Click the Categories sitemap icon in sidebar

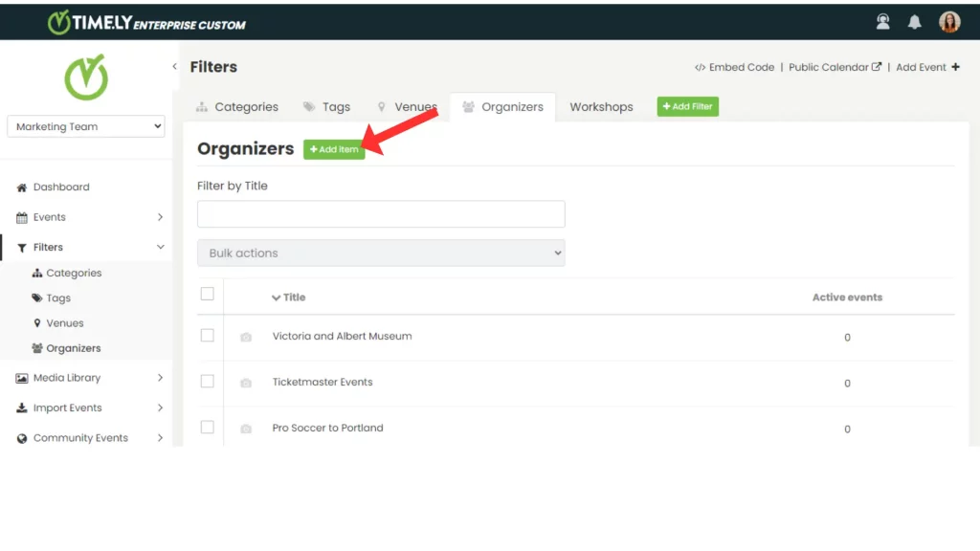(x=37, y=273)
